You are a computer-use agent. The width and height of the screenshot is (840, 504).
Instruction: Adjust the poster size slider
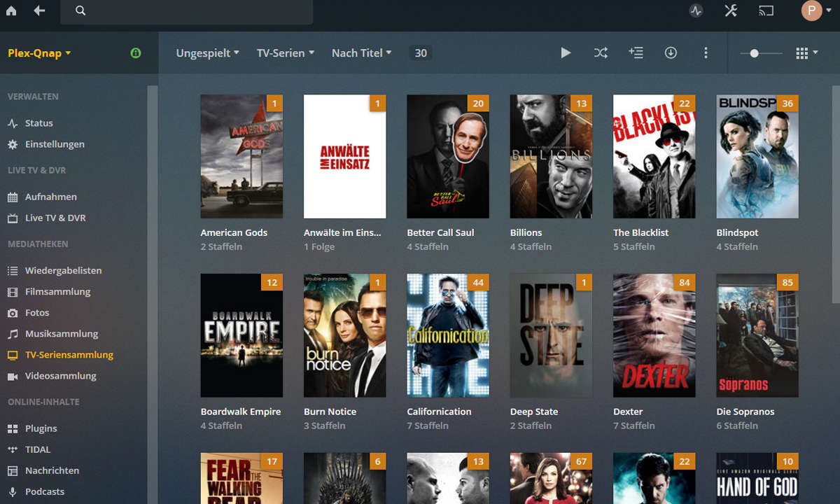tap(761, 52)
